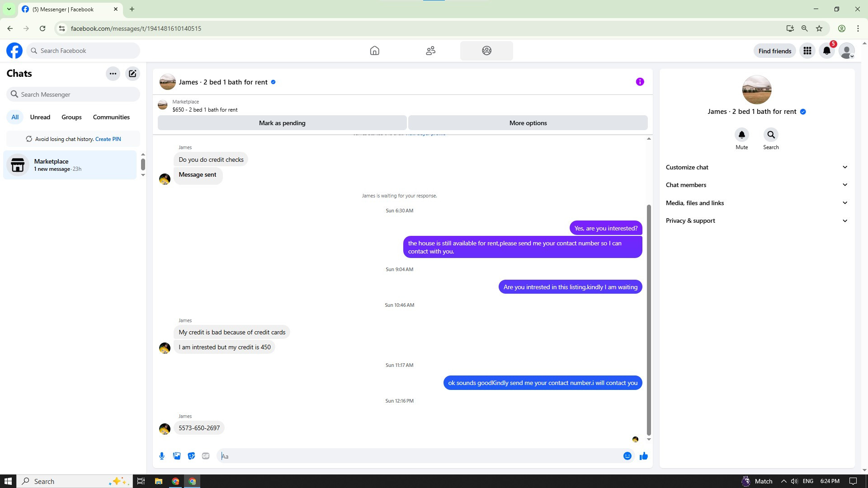This screenshot has width=868, height=488.
Task: Start a new message with compose icon
Action: click(x=132, y=74)
